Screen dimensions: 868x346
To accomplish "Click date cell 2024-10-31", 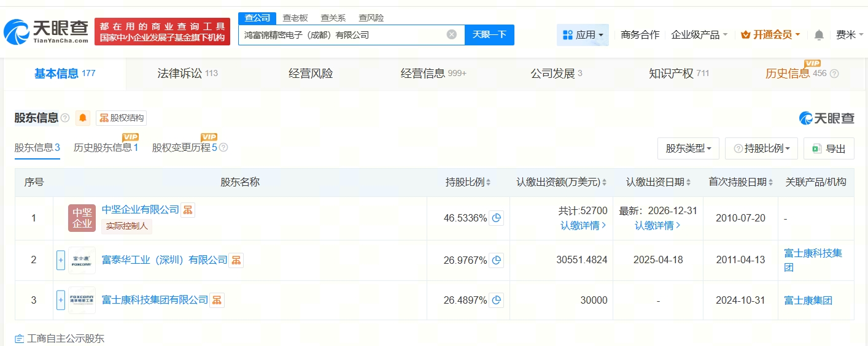I will point(740,300).
